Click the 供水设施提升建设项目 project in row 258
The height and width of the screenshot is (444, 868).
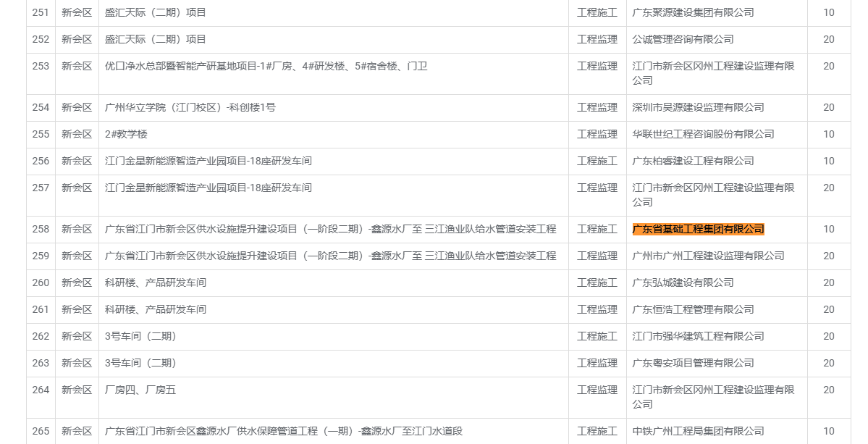tap(331, 229)
